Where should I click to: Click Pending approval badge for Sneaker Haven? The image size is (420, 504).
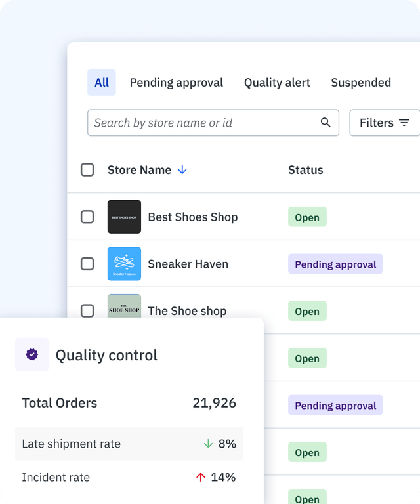335,264
